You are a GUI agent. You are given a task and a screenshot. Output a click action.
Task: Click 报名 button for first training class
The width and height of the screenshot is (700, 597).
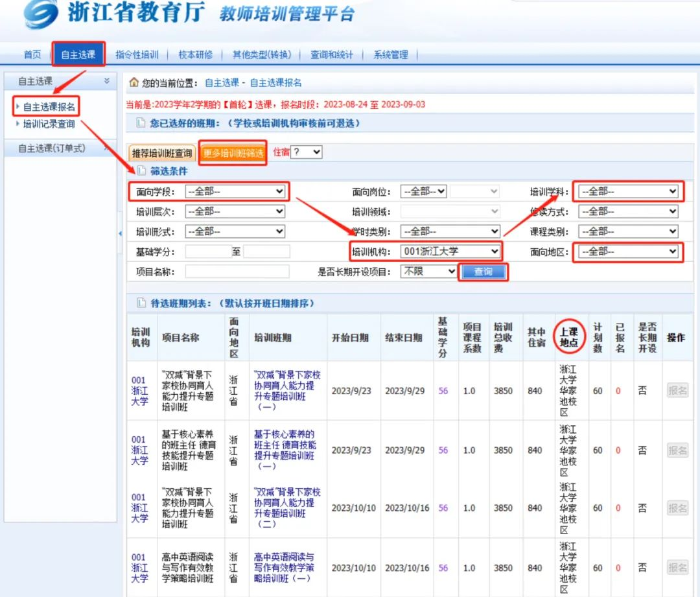click(x=677, y=390)
